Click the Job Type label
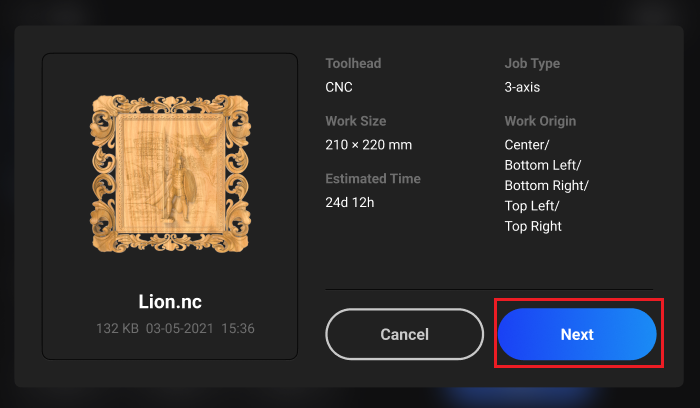Image resolution: width=700 pixels, height=408 pixels. click(x=532, y=64)
